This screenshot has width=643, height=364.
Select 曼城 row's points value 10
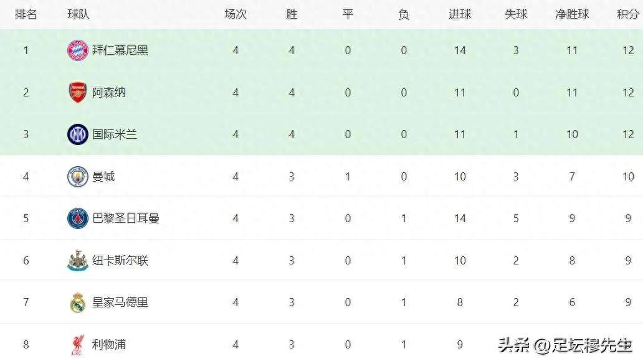[x=627, y=177]
